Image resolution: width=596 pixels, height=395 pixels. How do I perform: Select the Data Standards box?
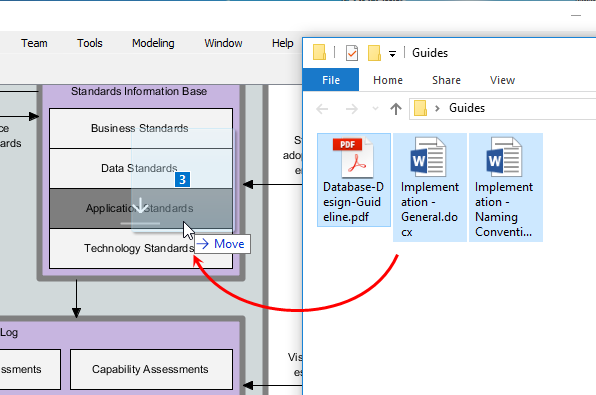coord(141,168)
